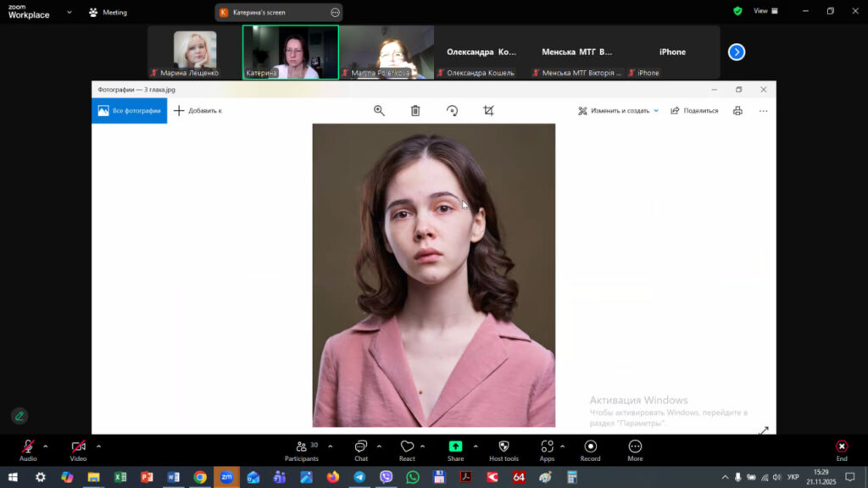Screen dimensions: 868x488
Task: Switch to 'Все фотографии' tab
Action: click(x=130, y=110)
